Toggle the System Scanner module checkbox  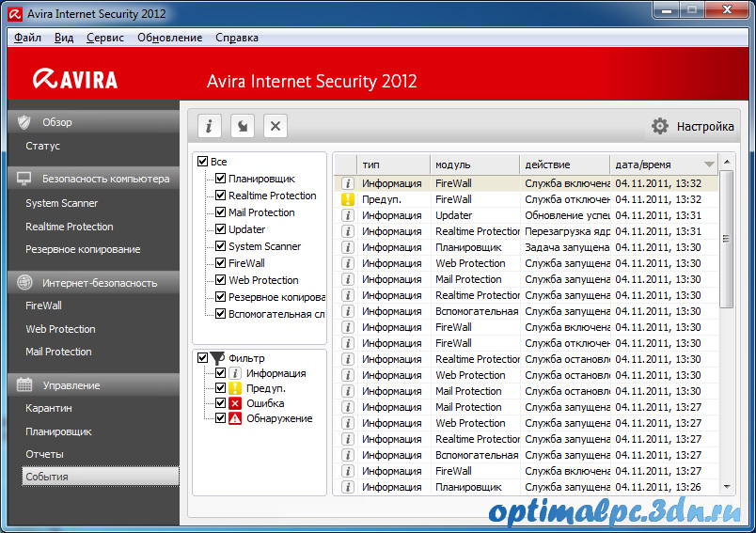tap(220, 245)
